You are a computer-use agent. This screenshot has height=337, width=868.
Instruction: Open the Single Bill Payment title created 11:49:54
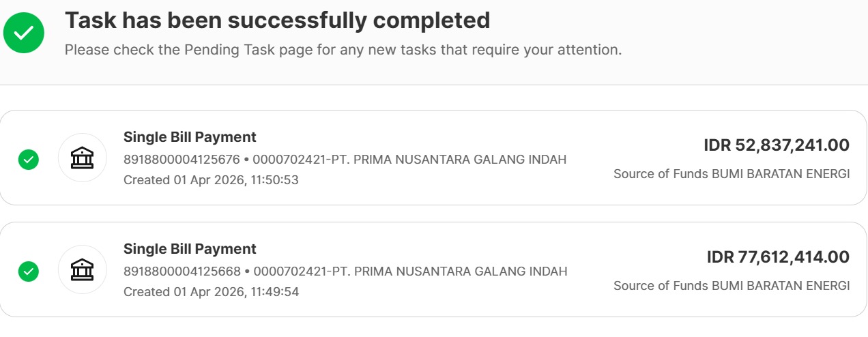pyautogui.click(x=190, y=249)
